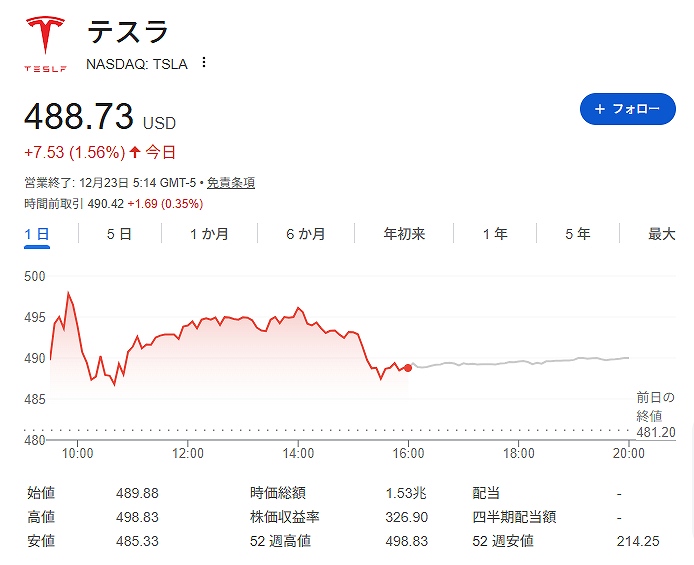
Task: Click the red closing-price dot on chart
Action: (408, 368)
